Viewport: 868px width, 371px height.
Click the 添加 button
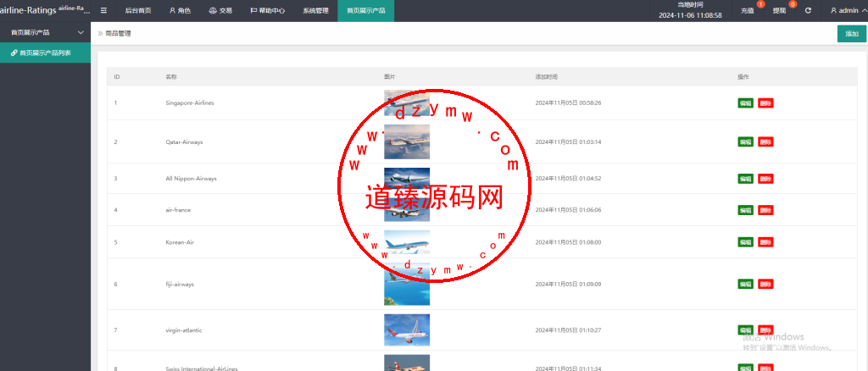[x=851, y=34]
